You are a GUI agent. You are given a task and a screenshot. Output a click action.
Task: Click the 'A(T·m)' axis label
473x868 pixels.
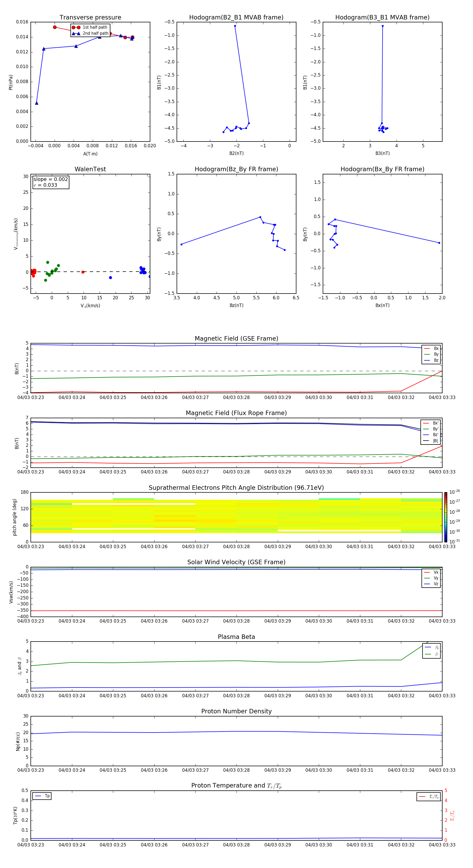pos(90,154)
